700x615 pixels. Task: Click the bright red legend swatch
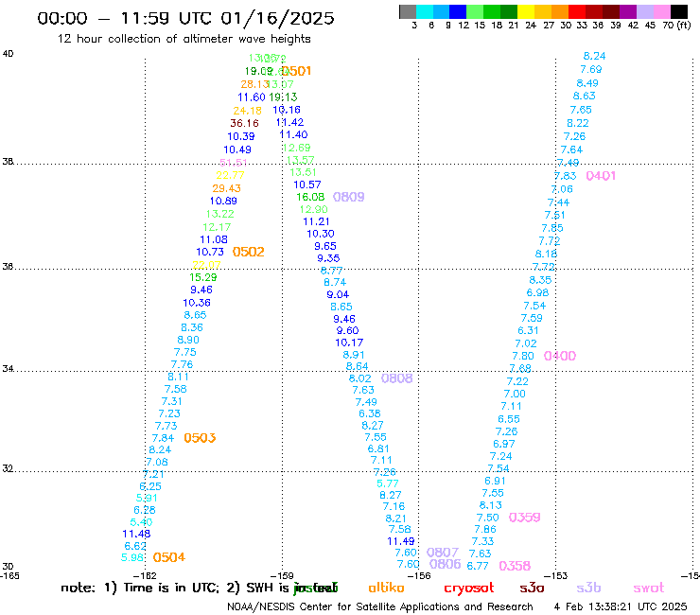(x=577, y=11)
